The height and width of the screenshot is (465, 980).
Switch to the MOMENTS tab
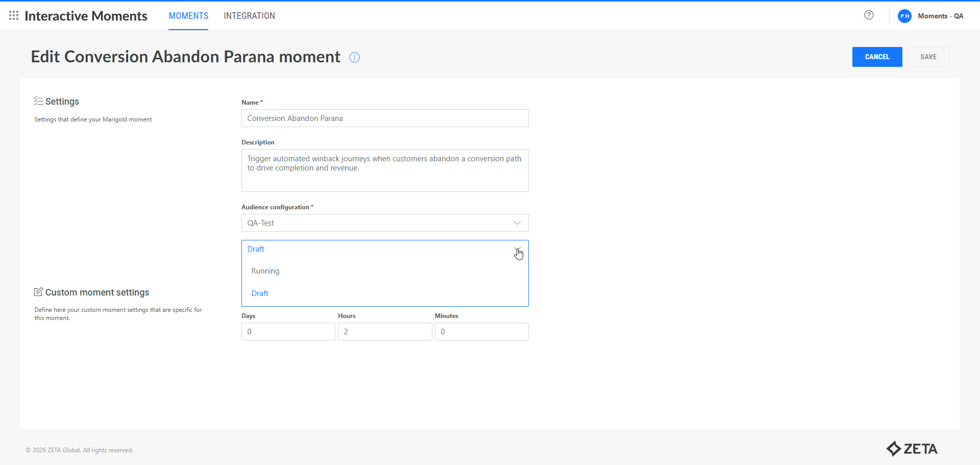188,16
